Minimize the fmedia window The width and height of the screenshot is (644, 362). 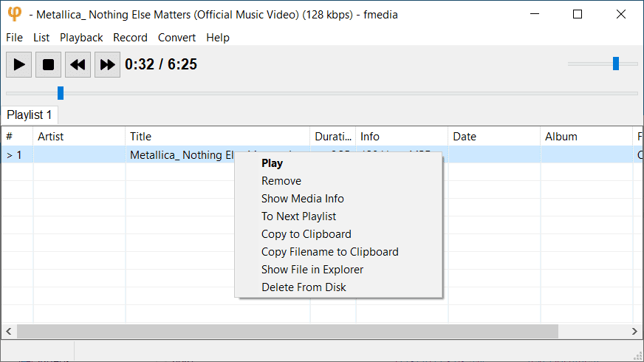535,14
